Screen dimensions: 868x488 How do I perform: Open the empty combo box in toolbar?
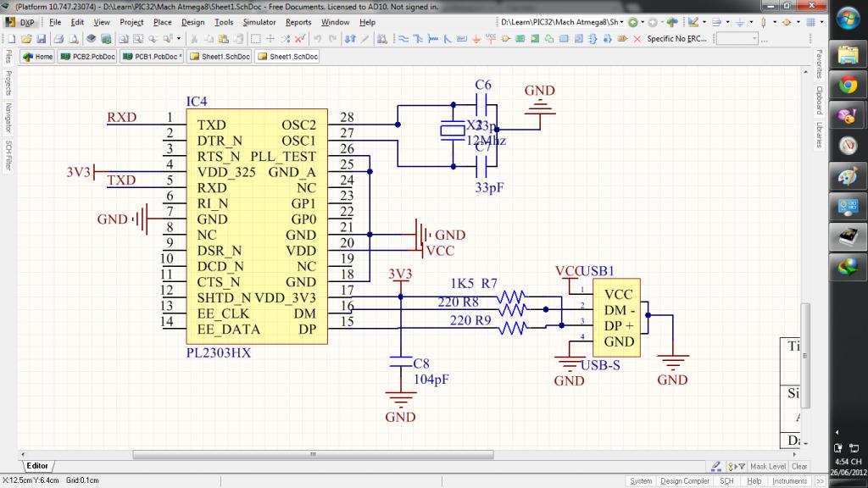click(737, 39)
